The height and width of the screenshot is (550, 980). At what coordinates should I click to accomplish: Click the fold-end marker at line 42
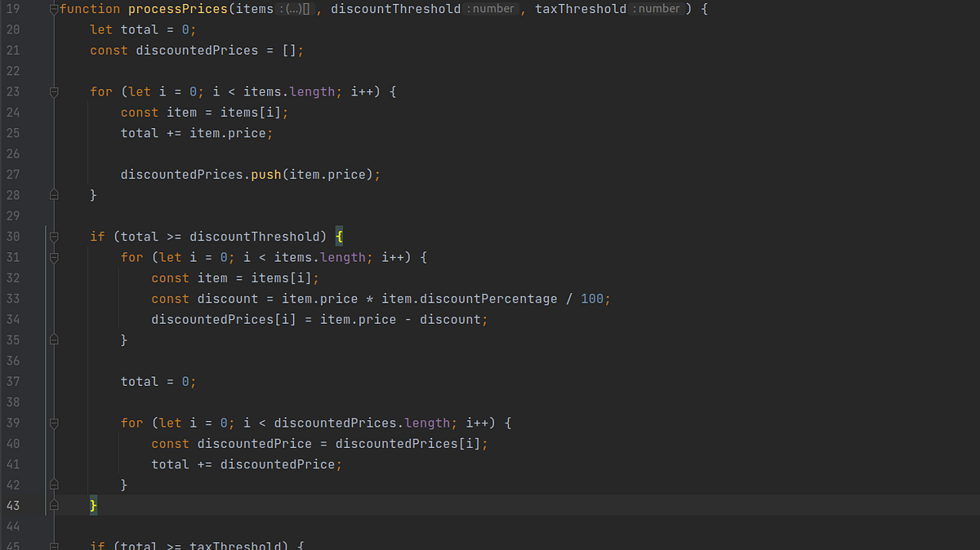pyautogui.click(x=54, y=485)
